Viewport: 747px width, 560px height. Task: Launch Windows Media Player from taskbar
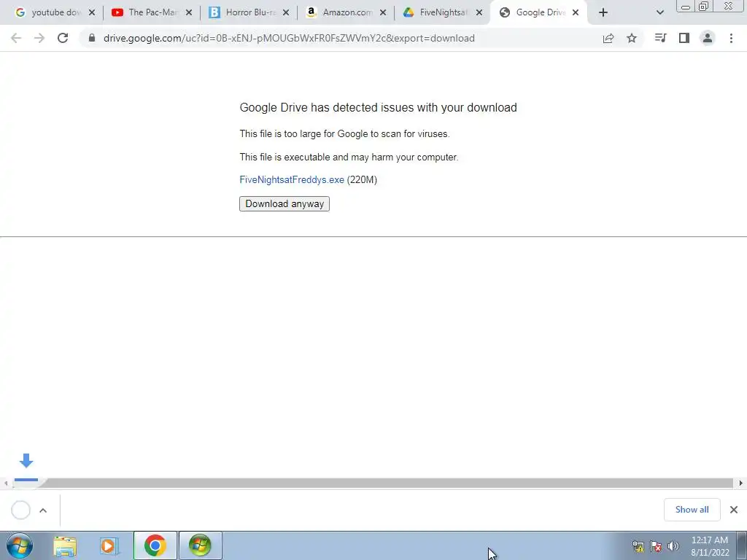click(109, 545)
